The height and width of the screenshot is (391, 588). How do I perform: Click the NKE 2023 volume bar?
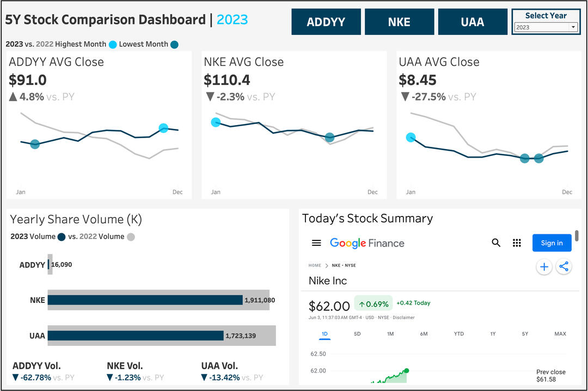pyautogui.click(x=145, y=300)
